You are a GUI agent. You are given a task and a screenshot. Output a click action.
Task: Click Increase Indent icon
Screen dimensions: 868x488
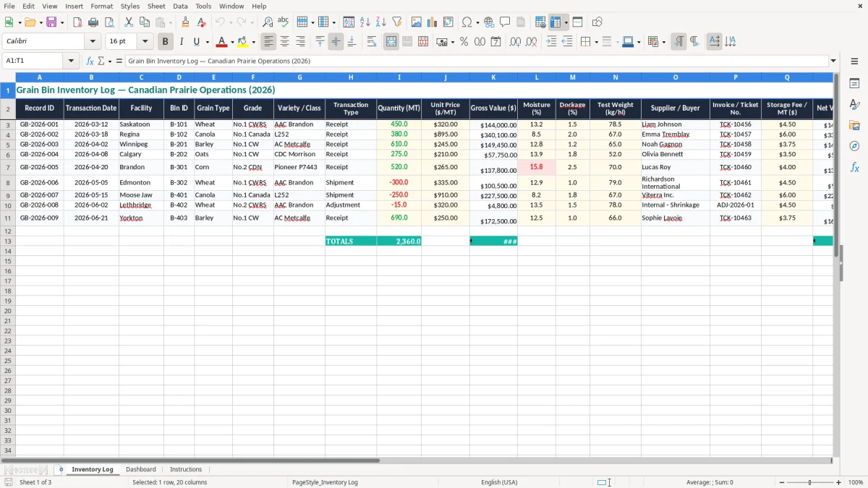coord(551,42)
